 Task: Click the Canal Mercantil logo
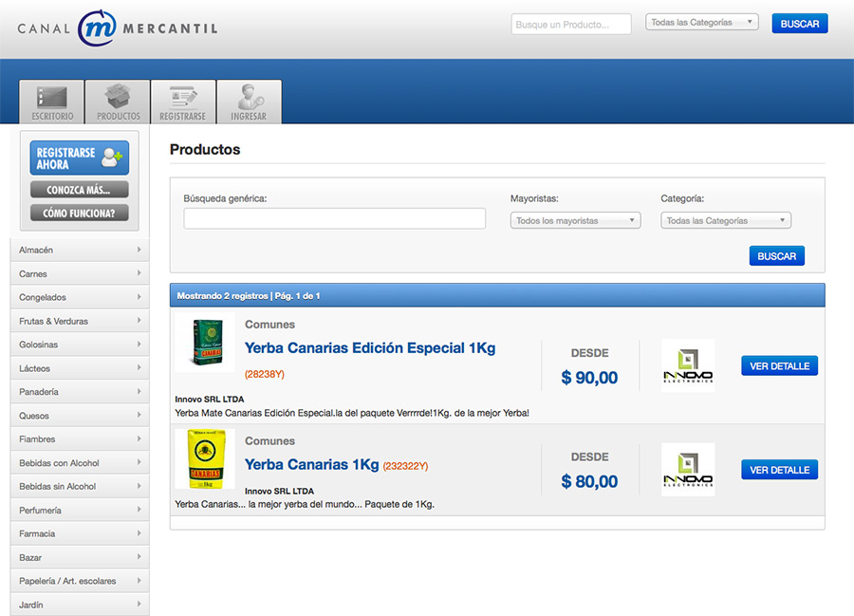coord(117,28)
